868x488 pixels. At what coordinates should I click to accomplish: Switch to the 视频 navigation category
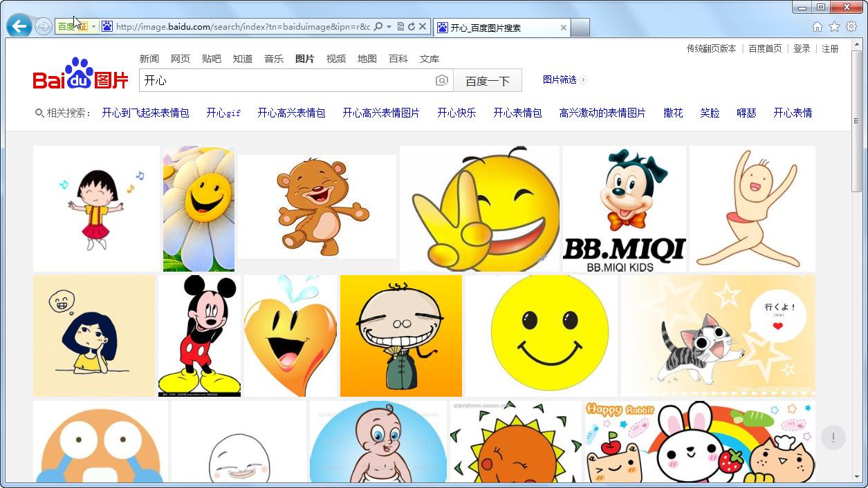(335, 59)
